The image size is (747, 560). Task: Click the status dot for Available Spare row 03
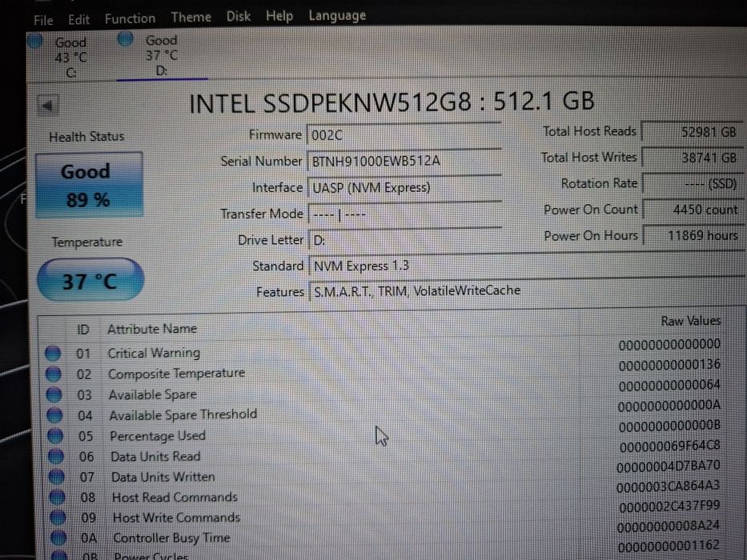(x=54, y=394)
